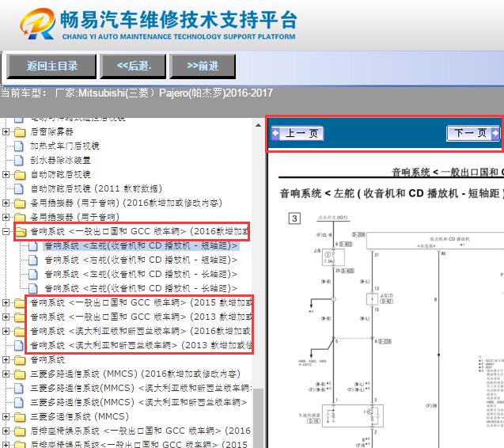Click the 当前车型 Mitsubishi Pajero 2016-2017 text
Screen dimensions: 504x448
(137, 93)
